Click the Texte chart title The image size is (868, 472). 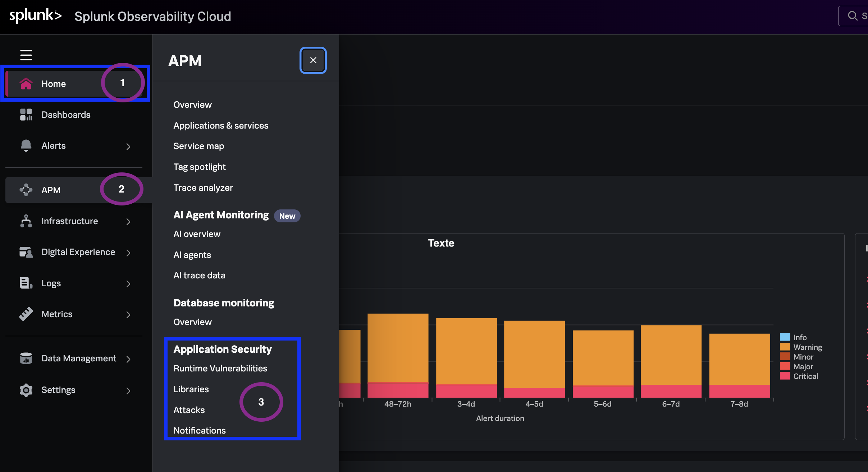441,243
